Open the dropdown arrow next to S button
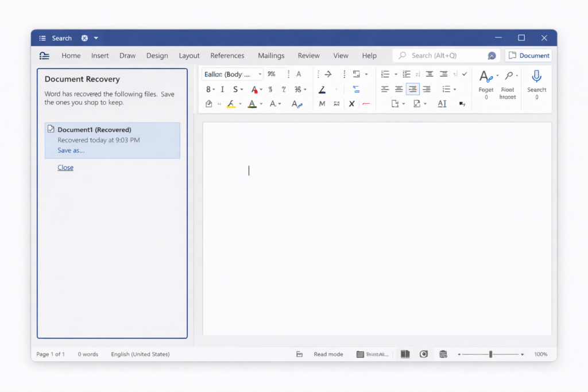Screen dimensions: 588x392 click(x=242, y=90)
